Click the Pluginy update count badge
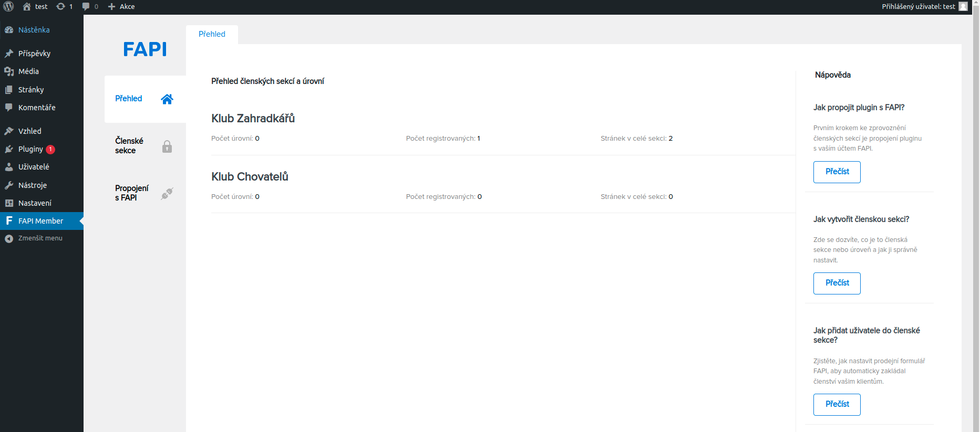This screenshot has height=432, width=980. (50, 149)
